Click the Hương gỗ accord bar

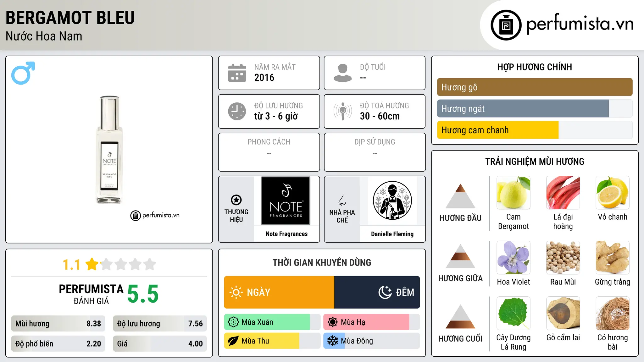(535, 87)
